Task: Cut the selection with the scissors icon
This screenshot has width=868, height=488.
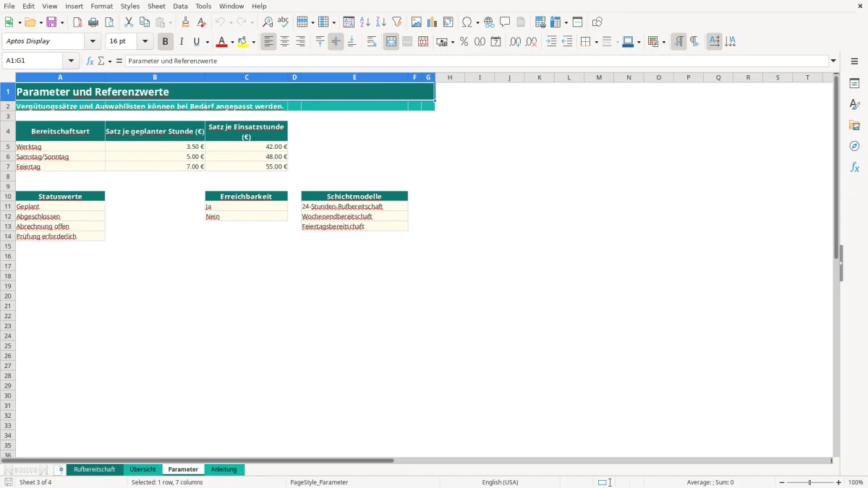Action: (129, 22)
